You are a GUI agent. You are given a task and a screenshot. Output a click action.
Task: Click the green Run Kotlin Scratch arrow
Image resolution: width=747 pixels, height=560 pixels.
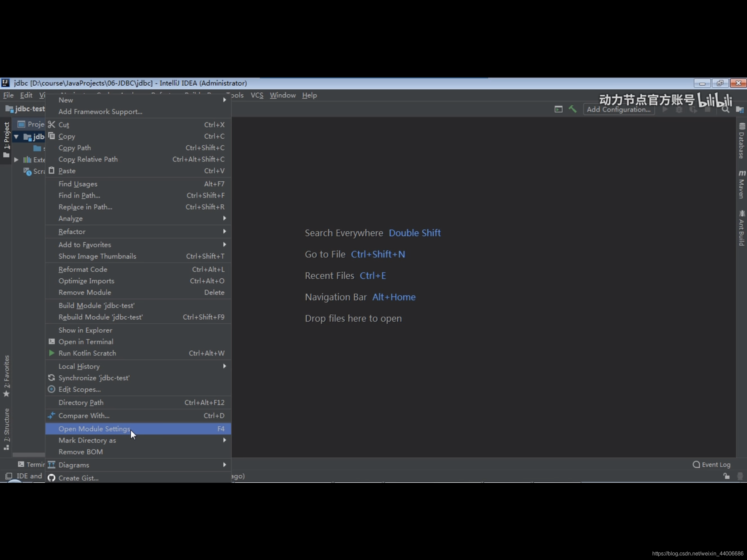tap(51, 353)
